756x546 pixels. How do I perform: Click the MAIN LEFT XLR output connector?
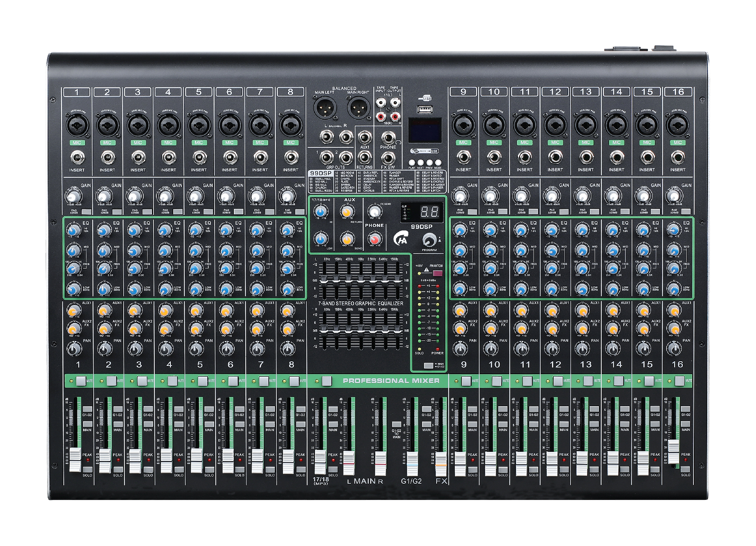pos(325,107)
